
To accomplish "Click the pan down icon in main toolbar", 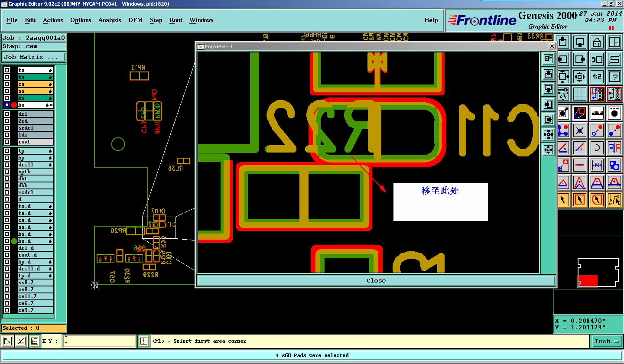I will (580, 42).
